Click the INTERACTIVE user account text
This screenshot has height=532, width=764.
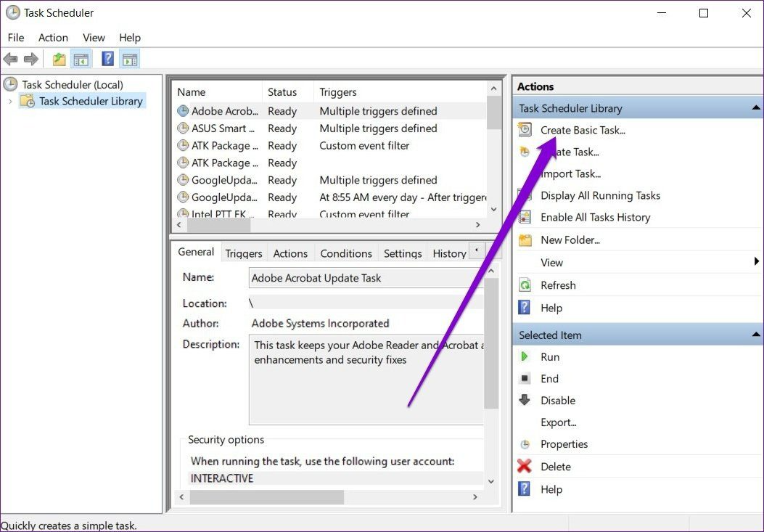pos(222,478)
